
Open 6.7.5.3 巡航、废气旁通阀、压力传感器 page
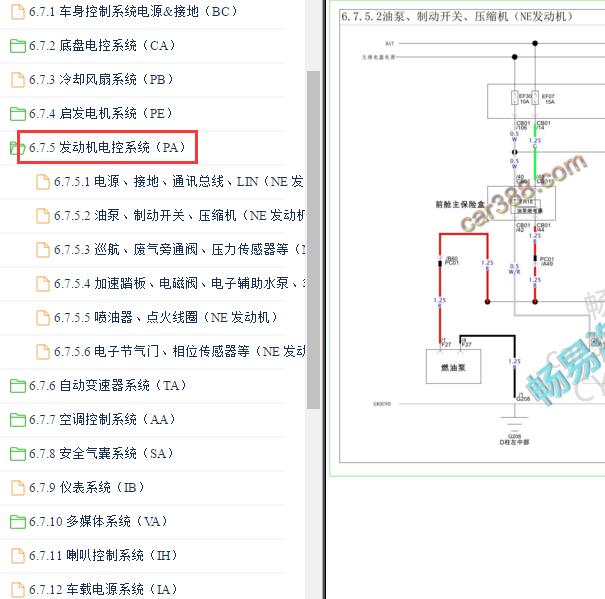pyautogui.click(x=179, y=249)
